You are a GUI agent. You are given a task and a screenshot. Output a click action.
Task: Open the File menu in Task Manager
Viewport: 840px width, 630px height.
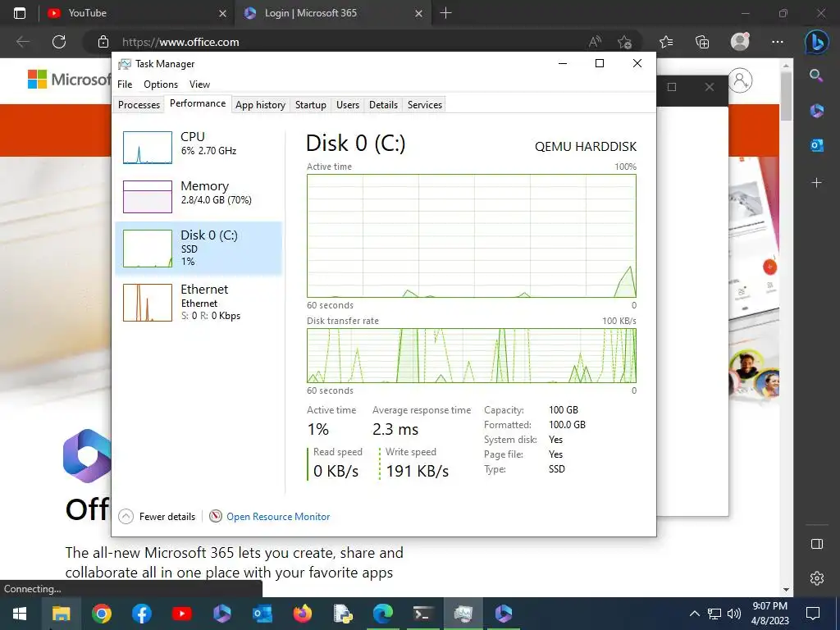pyautogui.click(x=125, y=84)
